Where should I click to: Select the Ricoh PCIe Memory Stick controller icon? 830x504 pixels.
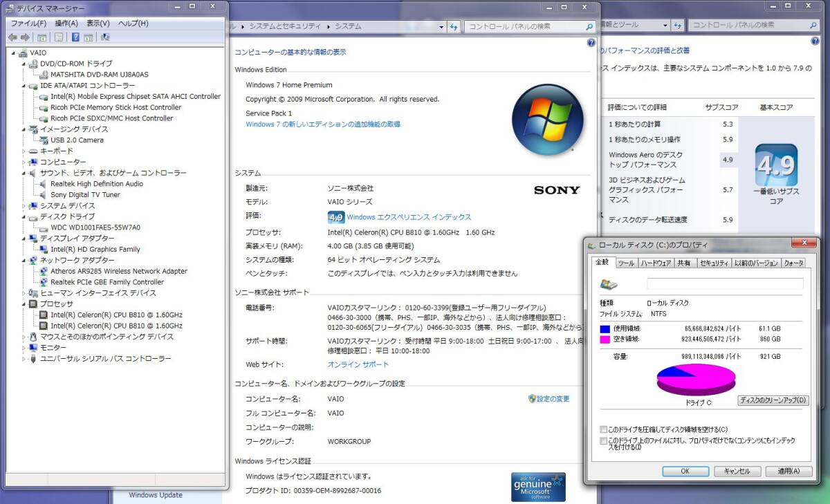(x=44, y=107)
